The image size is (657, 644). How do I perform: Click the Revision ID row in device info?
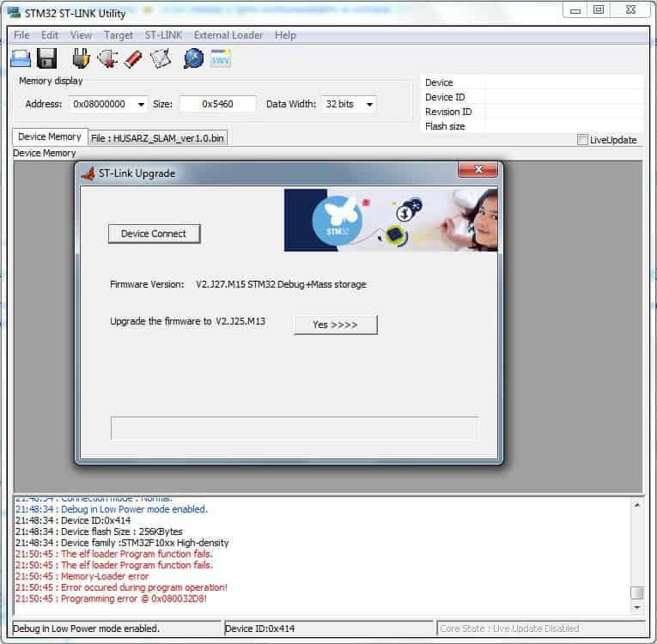[x=532, y=112]
